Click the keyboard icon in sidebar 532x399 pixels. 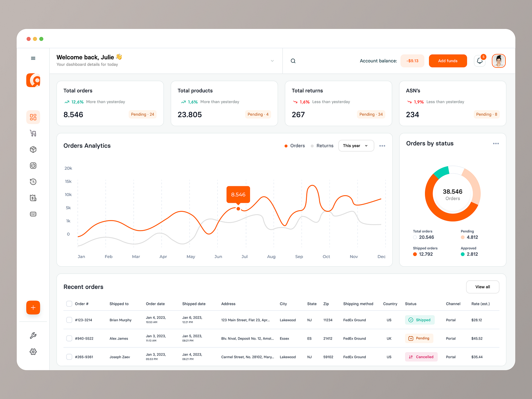point(33,214)
